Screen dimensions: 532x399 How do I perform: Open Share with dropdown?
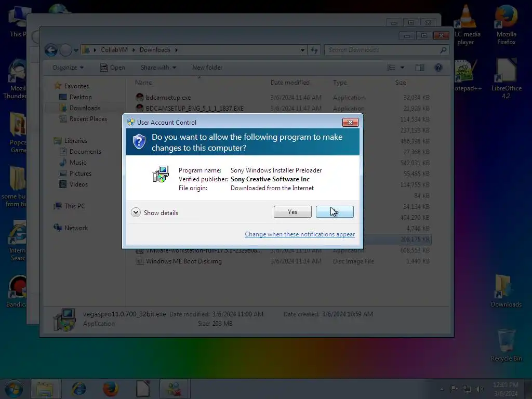pyautogui.click(x=158, y=68)
